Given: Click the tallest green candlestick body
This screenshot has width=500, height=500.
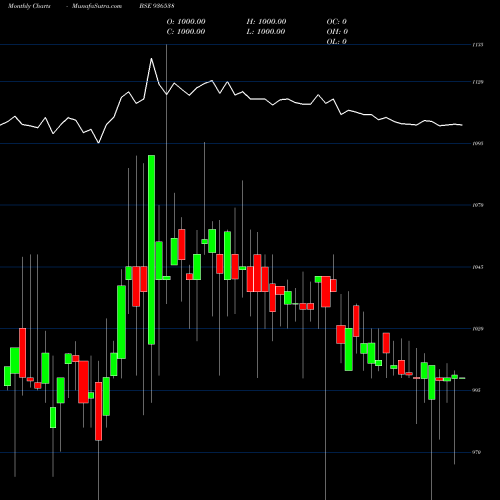Looking at the screenshot, I should click(x=151, y=250).
